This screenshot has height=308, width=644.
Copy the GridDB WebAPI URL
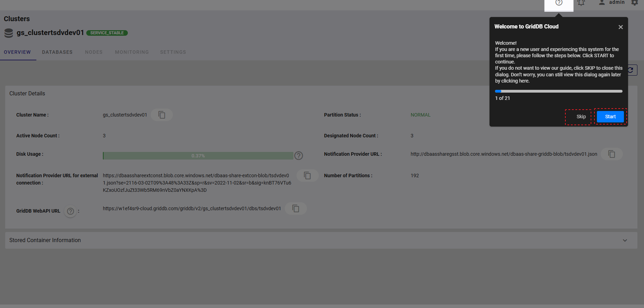(295, 208)
